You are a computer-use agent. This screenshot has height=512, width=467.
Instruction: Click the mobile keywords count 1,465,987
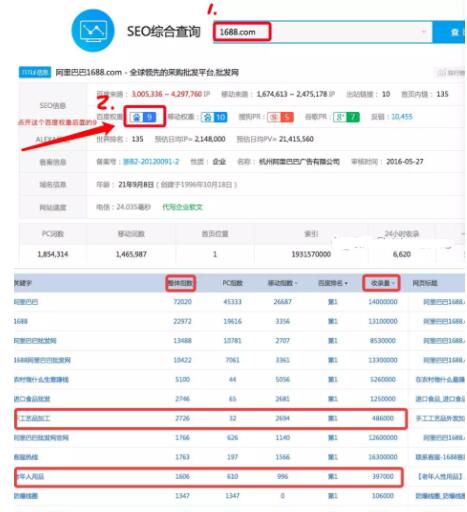[131, 254]
